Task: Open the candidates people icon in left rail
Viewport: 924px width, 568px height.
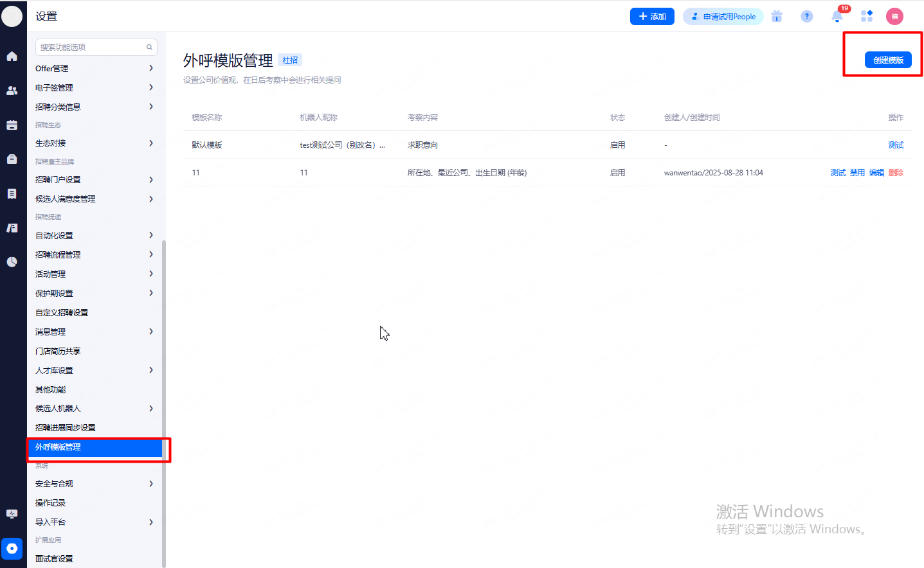Action: click(12, 91)
